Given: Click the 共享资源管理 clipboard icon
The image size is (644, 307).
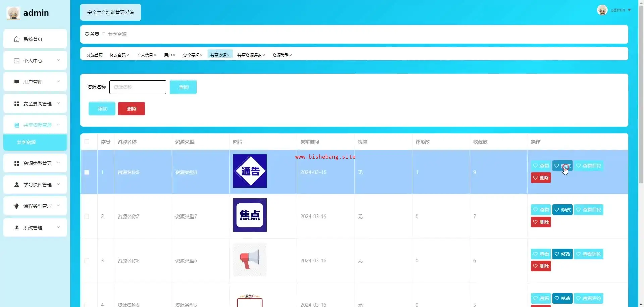Looking at the screenshot, I should click(17, 125).
